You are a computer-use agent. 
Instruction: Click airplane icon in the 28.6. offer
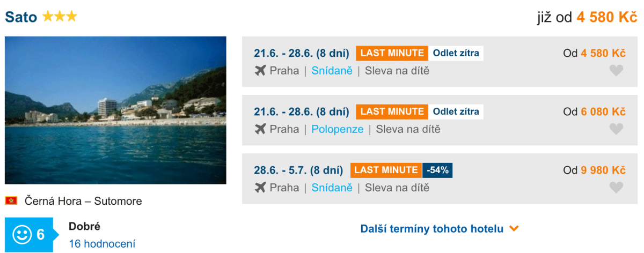[x=260, y=187]
